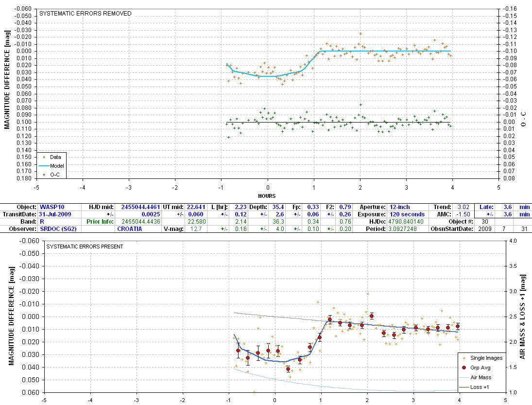This screenshot has height=405, width=532.
Task: Click the "Prior Info:" label cell
Action: [x=100, y=222]
